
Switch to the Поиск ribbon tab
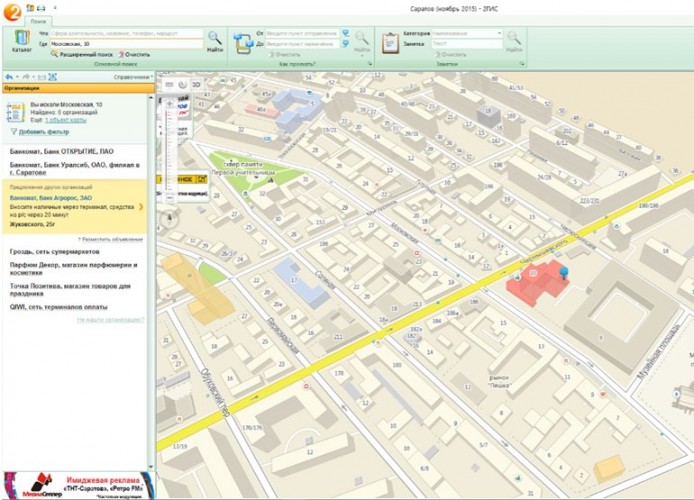(37, 20)
